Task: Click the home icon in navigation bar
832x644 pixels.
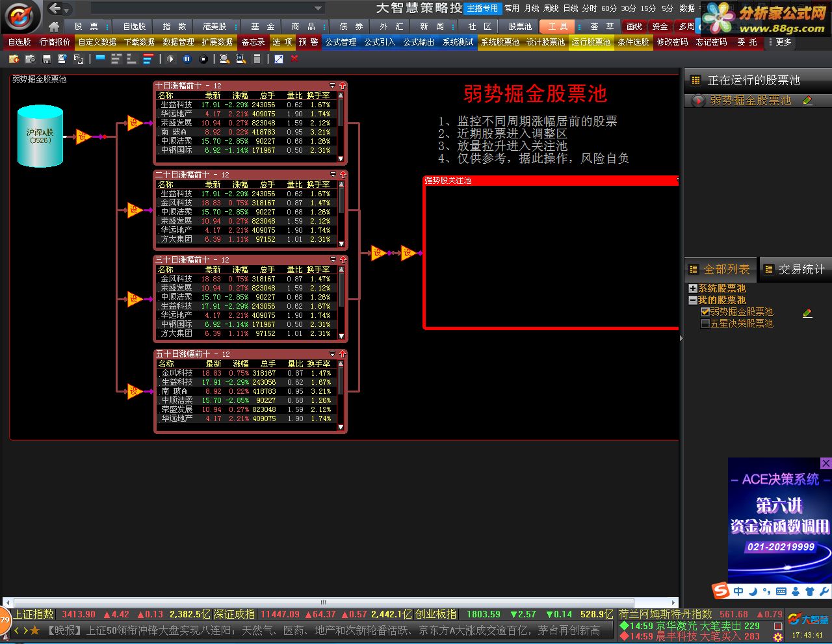Action: (54, 27)
